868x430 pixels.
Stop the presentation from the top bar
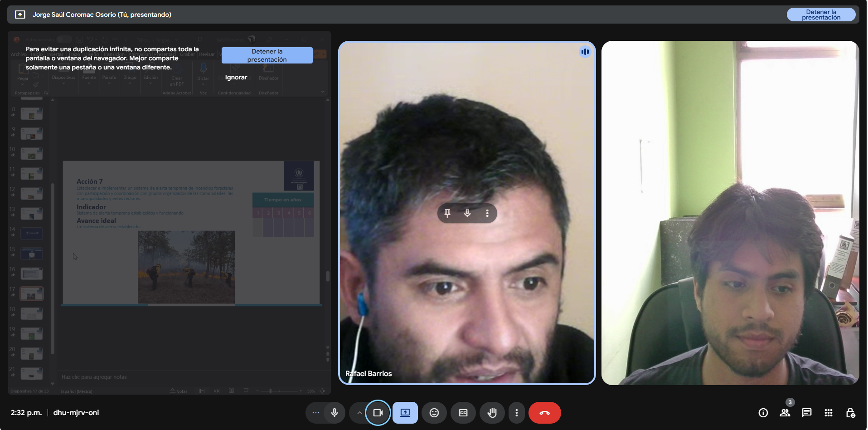point(821,15)
